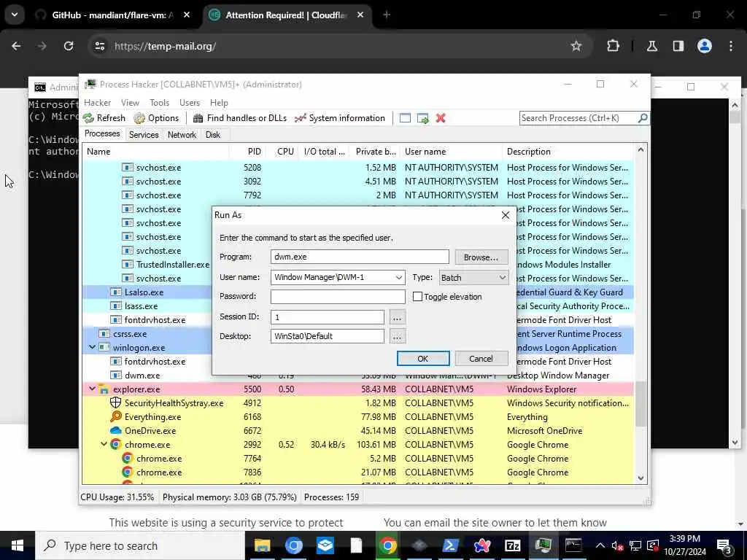Open notification center icon
Viewport: 747px width, 560px height.
coord(724,545)
